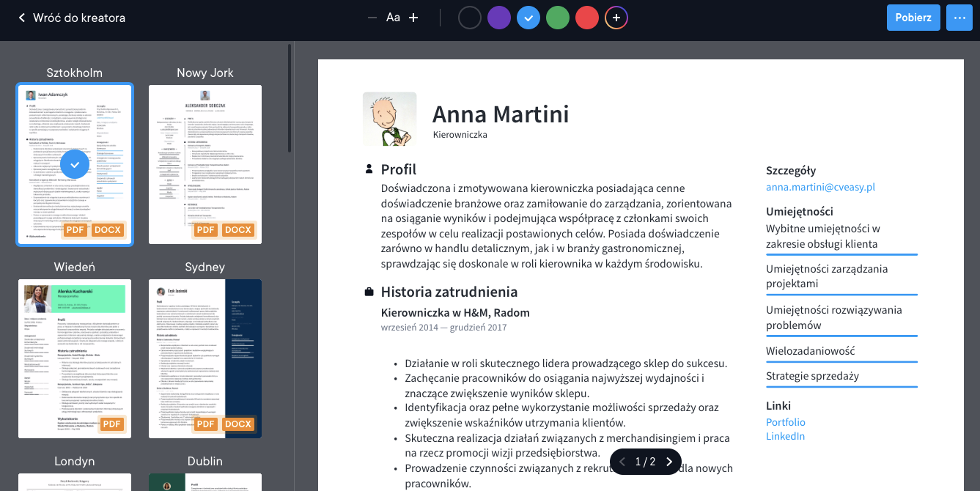Choose the purple color swatch
This screenshot has width=980, height=491.
coord(499,18)
